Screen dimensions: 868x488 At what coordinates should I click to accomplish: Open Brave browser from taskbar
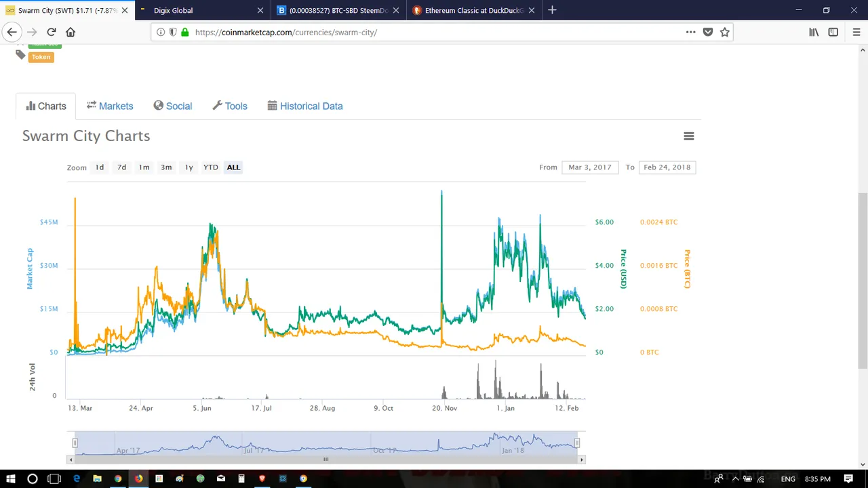262,479
